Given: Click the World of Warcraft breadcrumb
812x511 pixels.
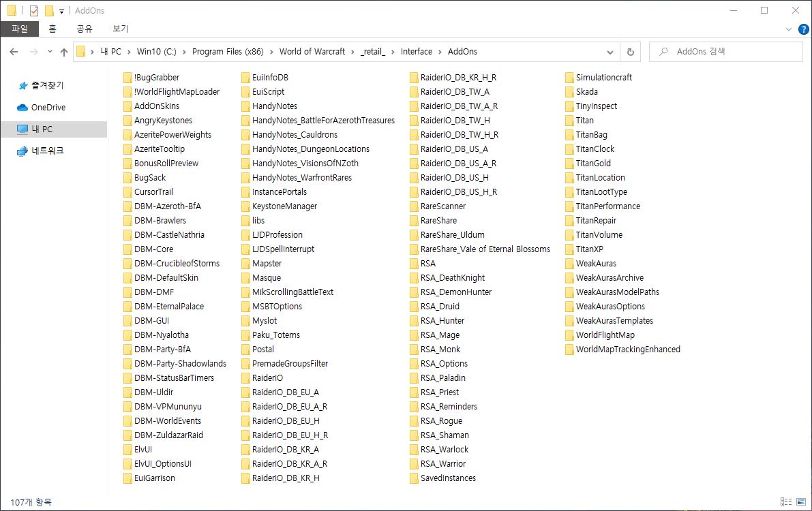Looking at the screenshot, I should (x=312, y=52).
